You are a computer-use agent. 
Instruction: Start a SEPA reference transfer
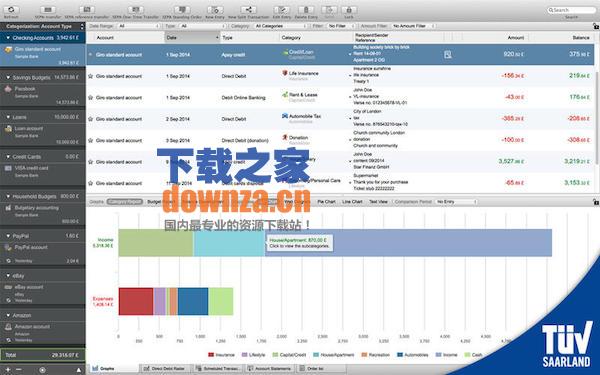coord(87,10)
